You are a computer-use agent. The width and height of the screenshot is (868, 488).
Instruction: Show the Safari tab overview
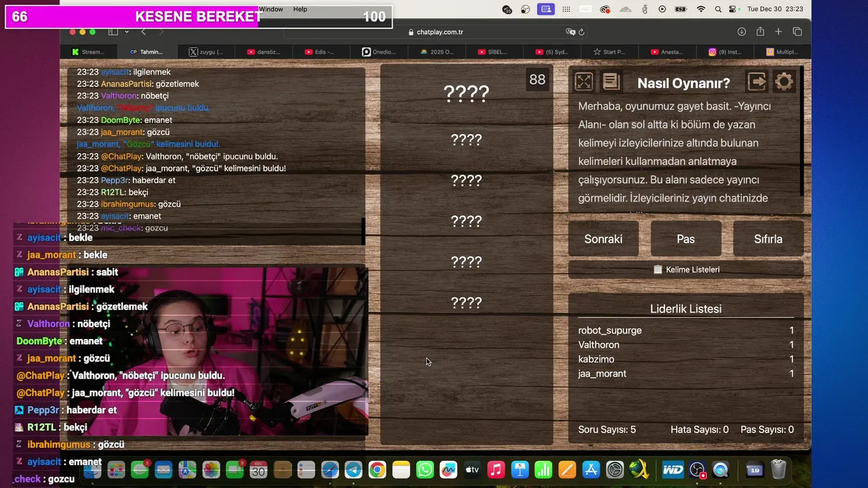click(797, 32)
